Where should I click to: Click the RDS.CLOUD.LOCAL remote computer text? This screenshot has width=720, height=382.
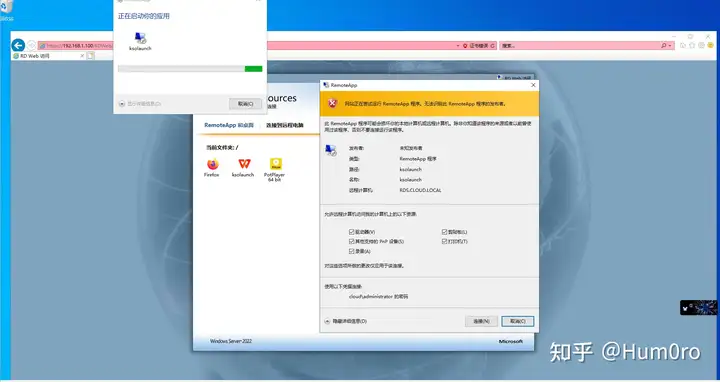pyautogui.click(x=420, y=190)
